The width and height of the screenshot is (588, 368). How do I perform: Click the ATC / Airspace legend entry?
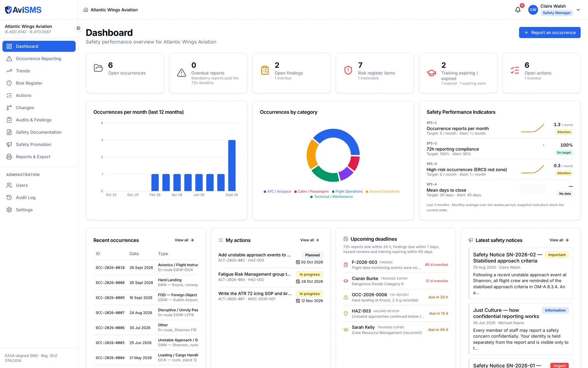click(x=277, y=191)
